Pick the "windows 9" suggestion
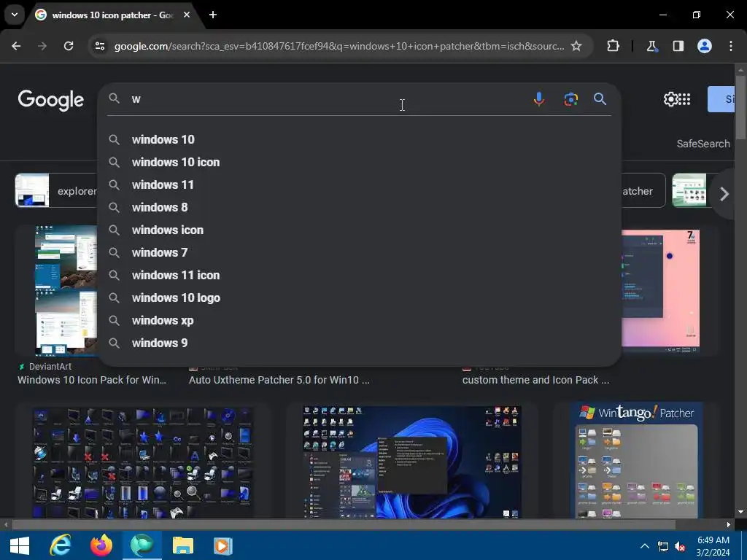Image resolution: width=747 pixels, height=560 pixels. (359, 343)
